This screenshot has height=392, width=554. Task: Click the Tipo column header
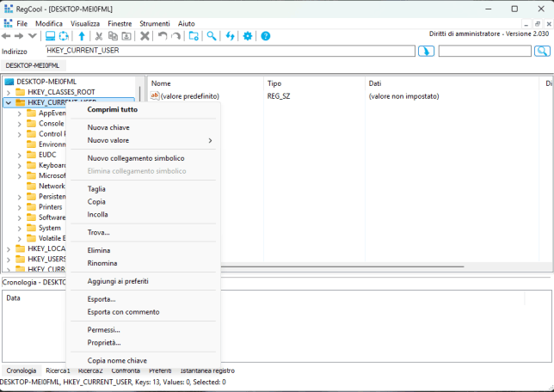[x=274, y=83]
